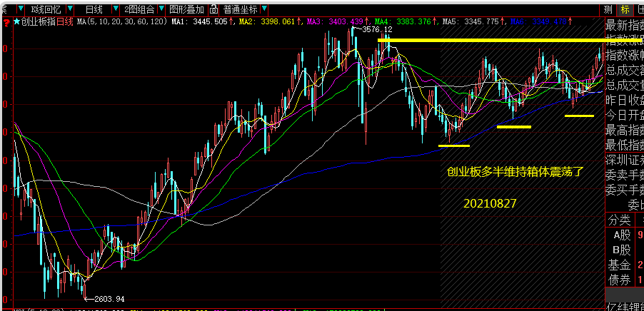Viewport: 644px width, 311px height.
Task: Click the red 日线 label after 创业板指
Action: 65,21
